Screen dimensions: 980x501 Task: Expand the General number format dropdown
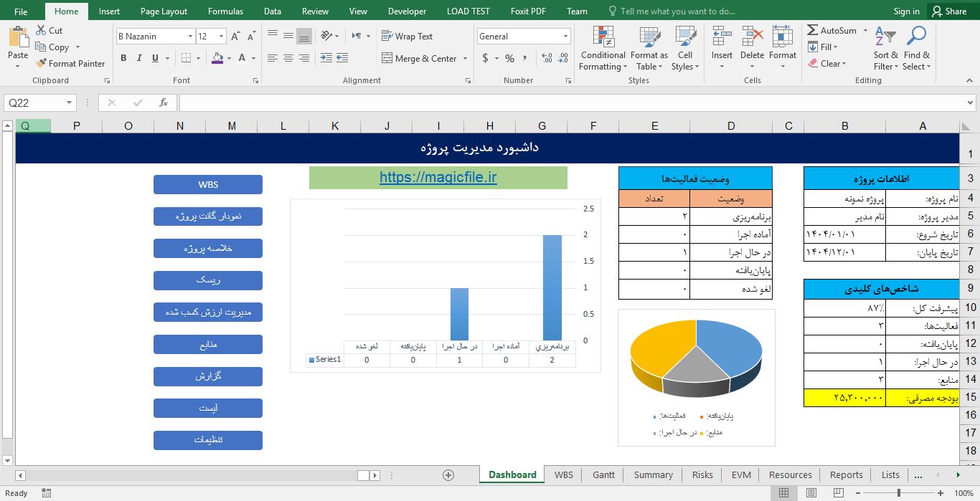[565, 37]
